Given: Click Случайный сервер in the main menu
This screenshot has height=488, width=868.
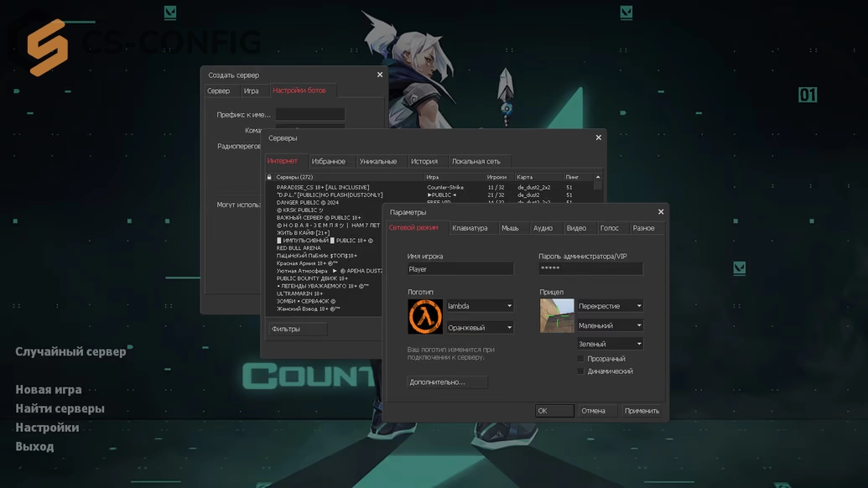Looking at the screenshot, I should [x=70, y=352].
